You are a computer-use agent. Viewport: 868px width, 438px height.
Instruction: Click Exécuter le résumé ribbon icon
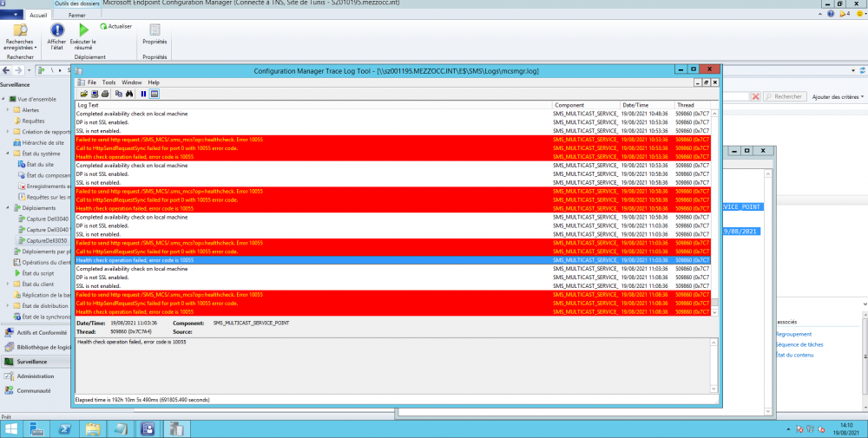coord(83,37)
